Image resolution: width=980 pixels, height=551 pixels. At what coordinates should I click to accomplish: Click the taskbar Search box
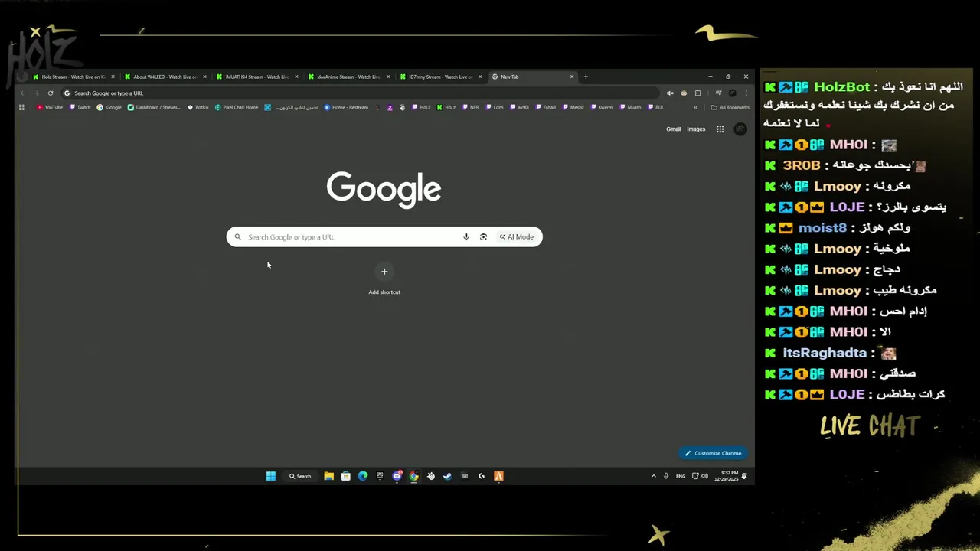[300, 476]
